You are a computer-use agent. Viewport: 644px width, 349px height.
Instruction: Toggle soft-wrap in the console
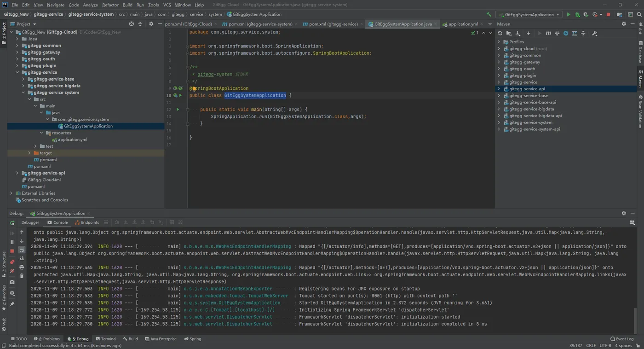(22, 250)
